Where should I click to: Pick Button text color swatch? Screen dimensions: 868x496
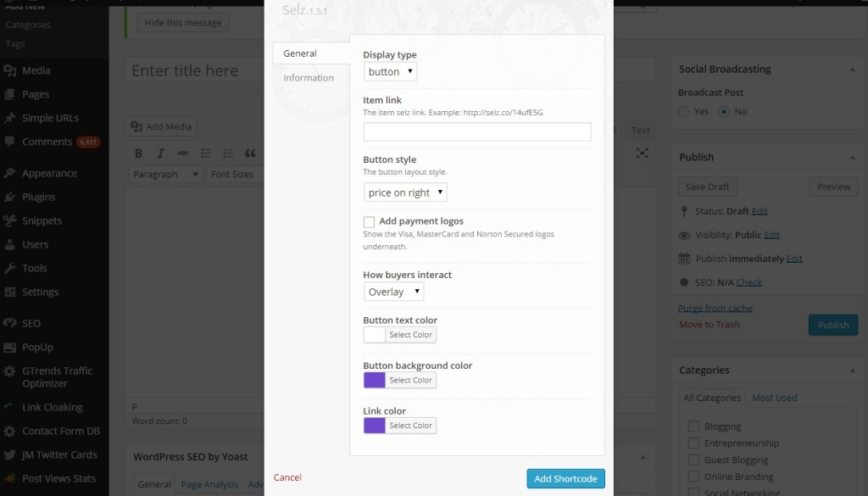tap(374, 335)
